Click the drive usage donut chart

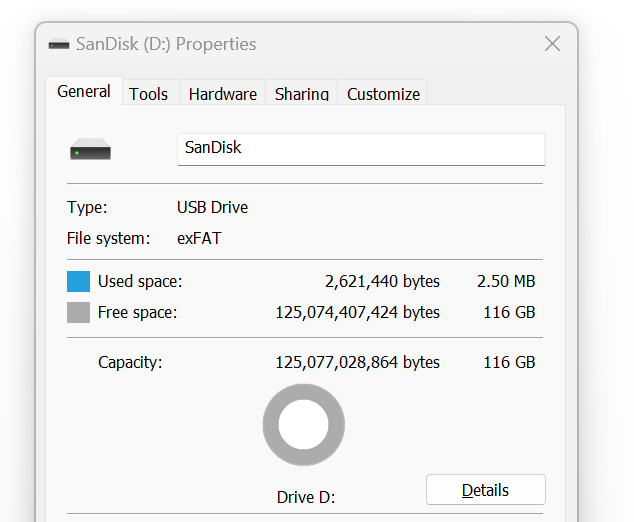point(304,425)
